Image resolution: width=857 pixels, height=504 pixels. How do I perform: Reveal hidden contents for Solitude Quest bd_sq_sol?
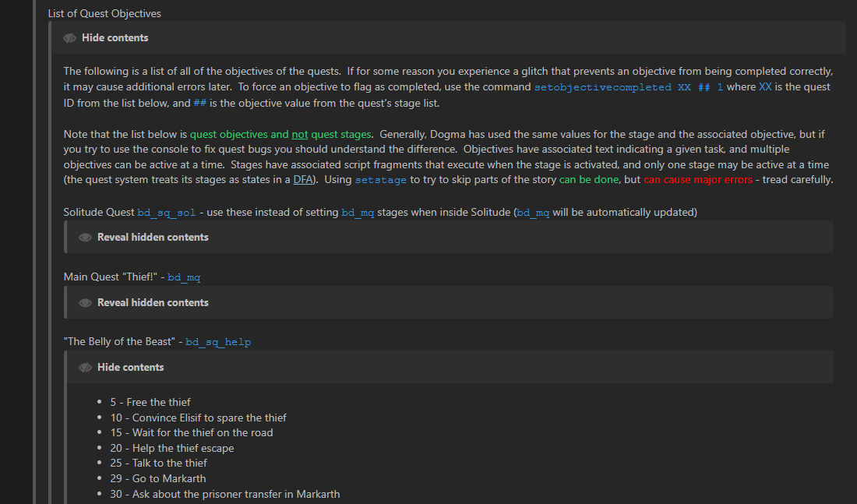[x=153, y=238]
